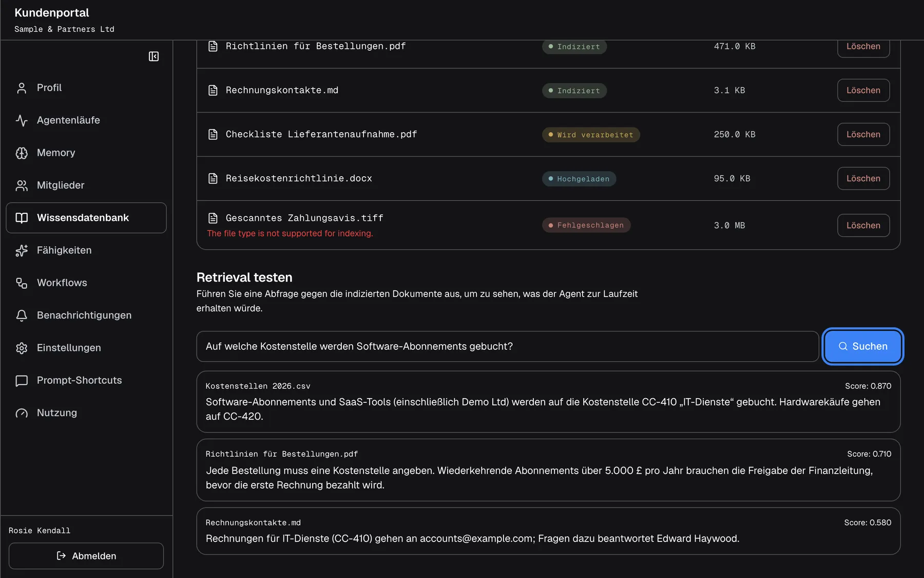Click the Prompt-Shortcuts chat icon

coord(22,381)
